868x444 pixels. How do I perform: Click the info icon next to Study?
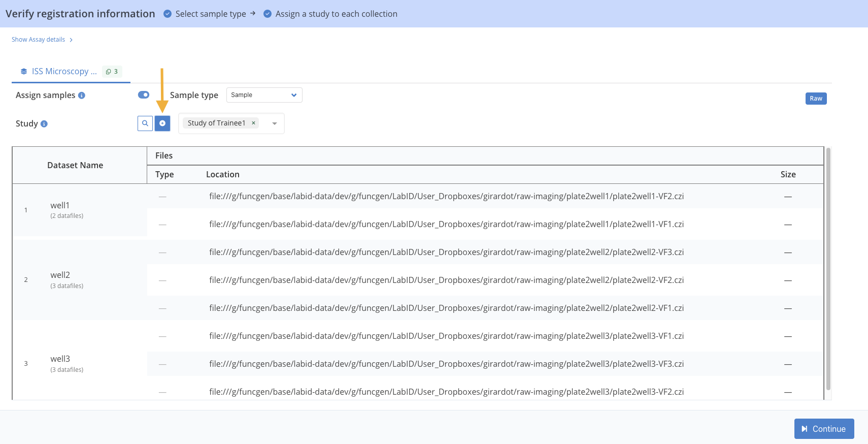[x=44, y=124]
